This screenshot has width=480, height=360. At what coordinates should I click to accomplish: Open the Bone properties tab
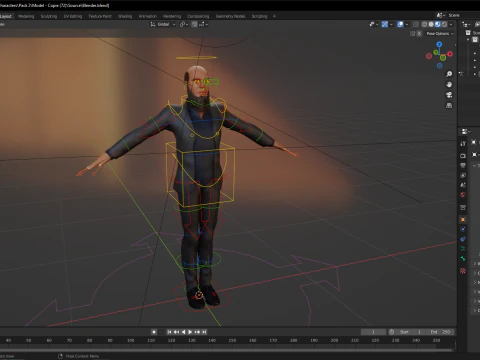pos(463,258)
